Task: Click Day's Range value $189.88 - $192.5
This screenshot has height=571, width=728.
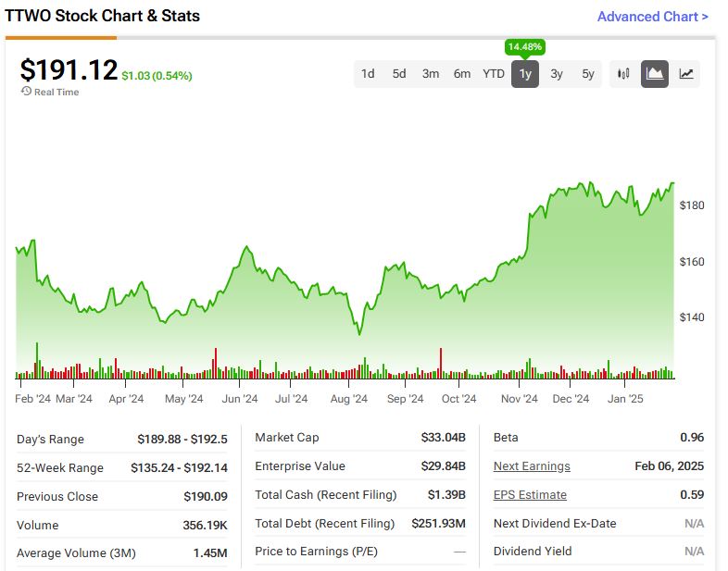Action: [x=182, y=440]
